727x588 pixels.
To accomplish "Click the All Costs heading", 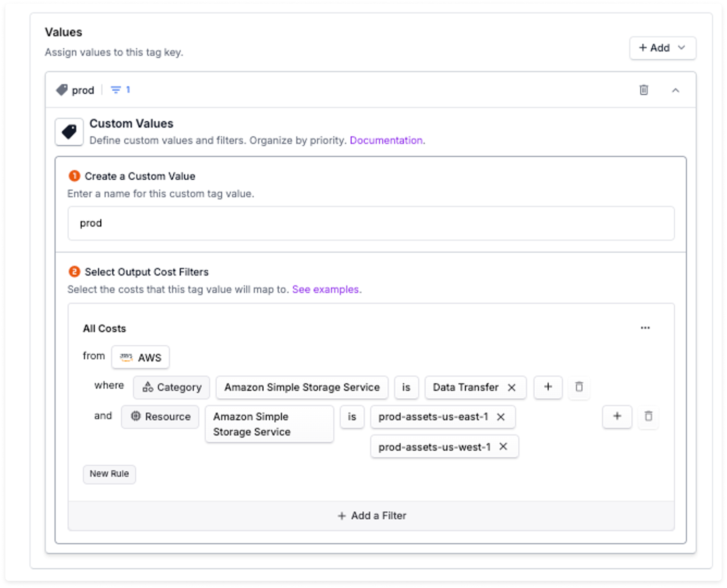I will click(x=104, y=329).
